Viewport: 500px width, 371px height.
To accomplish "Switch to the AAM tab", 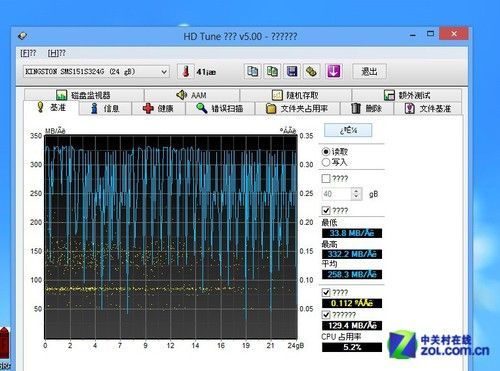I will coord(192,95).
